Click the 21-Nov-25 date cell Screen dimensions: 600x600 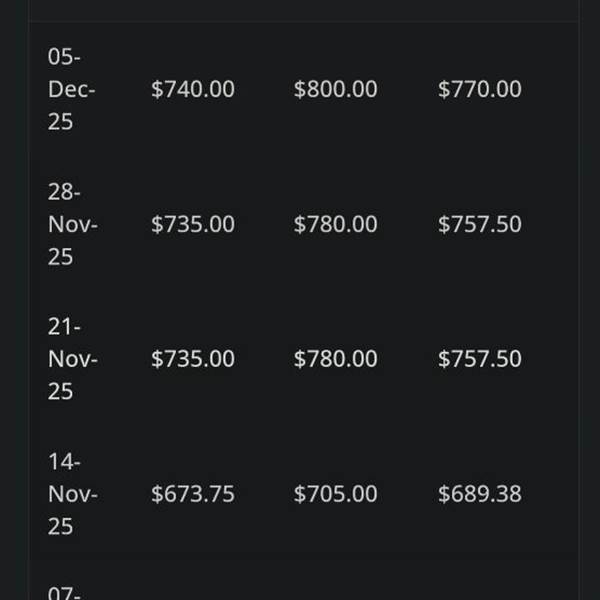72,359
